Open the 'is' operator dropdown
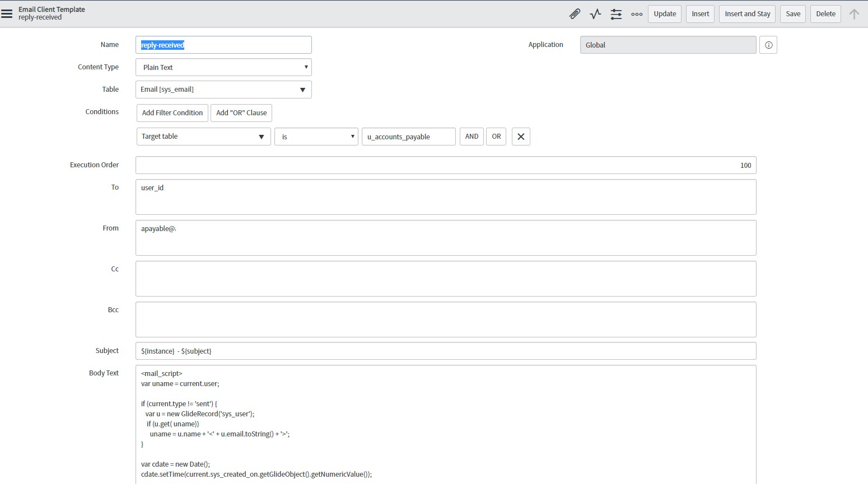Image resolution: width=868 pixels, height=484 pixels. tap(316, 137)
